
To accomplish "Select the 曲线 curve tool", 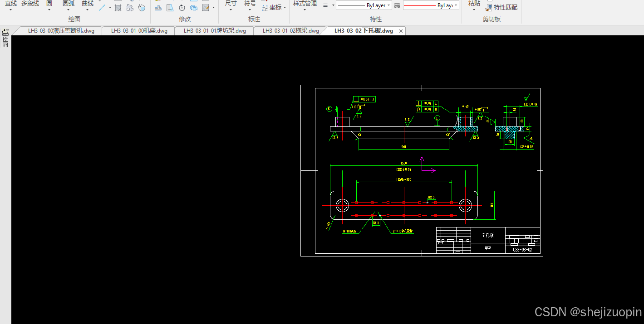I will coord(88,3).
